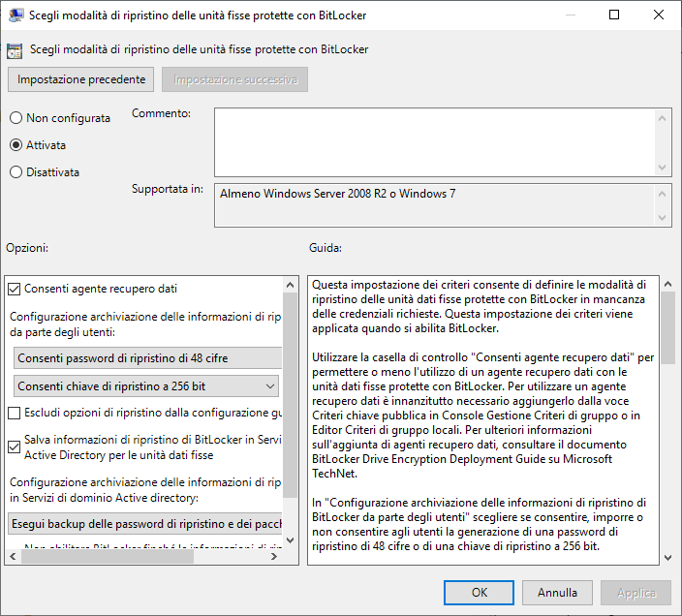The width and height of the screenshot is (682, 616).
Task: Open the Consenti chiave di ripristino a 256 bit dropdown
Action: 146,386
